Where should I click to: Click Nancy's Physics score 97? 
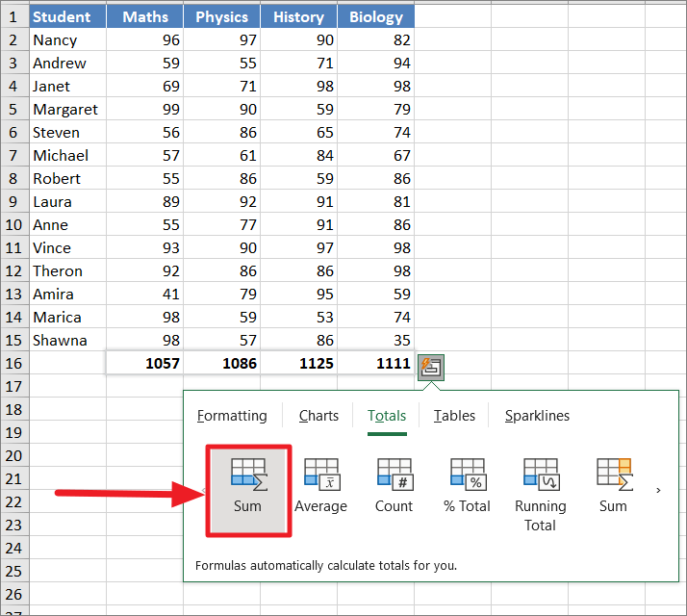point(221,39)
